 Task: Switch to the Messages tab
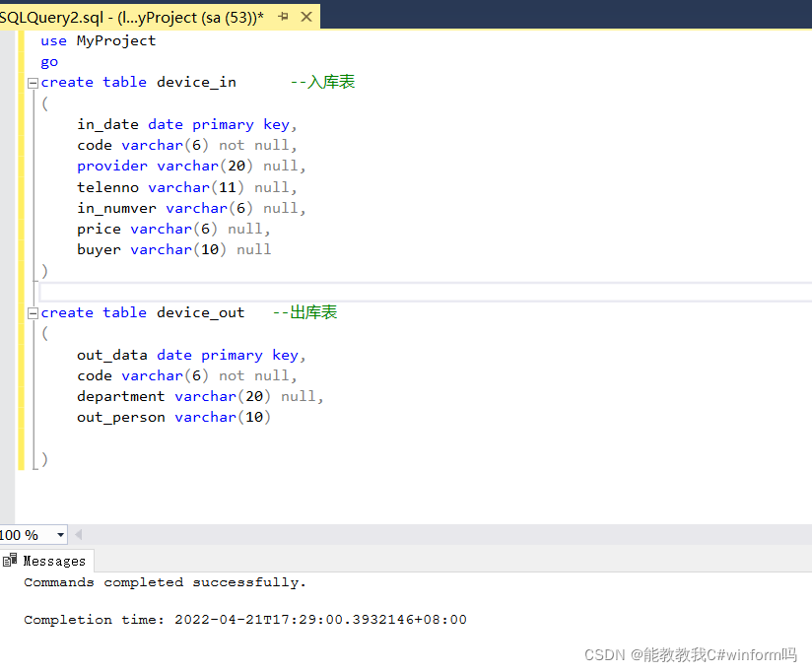point(47,562)
